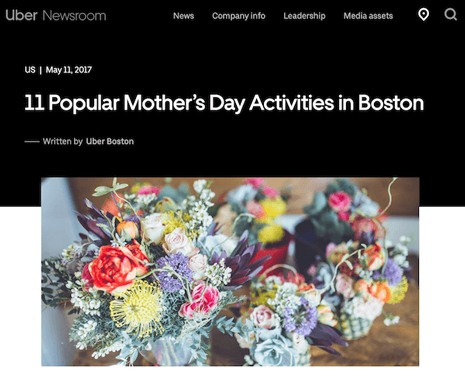Open the Company info menu
465x386 pixels.
[x=239, y=16]
